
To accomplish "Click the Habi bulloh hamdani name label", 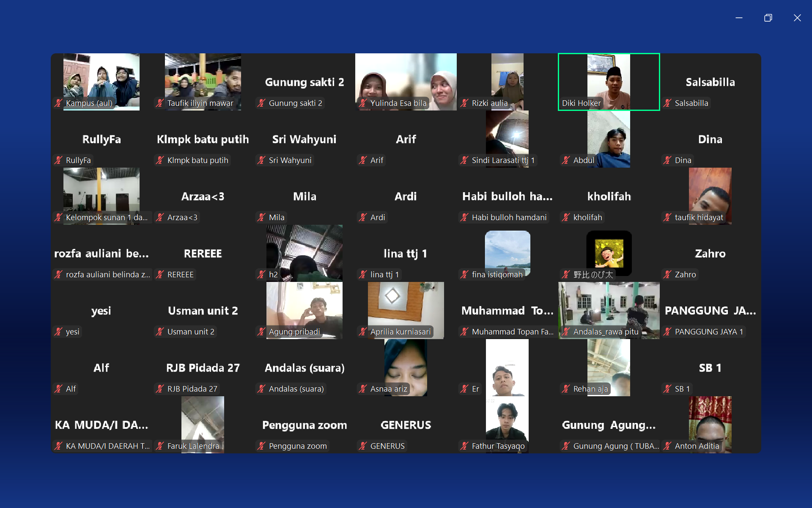I will tap(509, 217).
